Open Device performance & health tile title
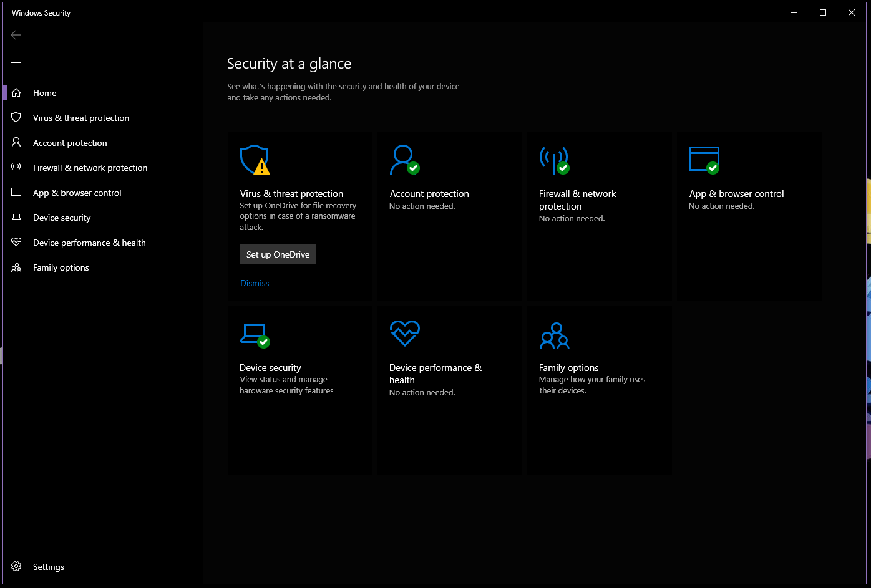Viewport: 871px width, 588px height. tap(435, 374)
